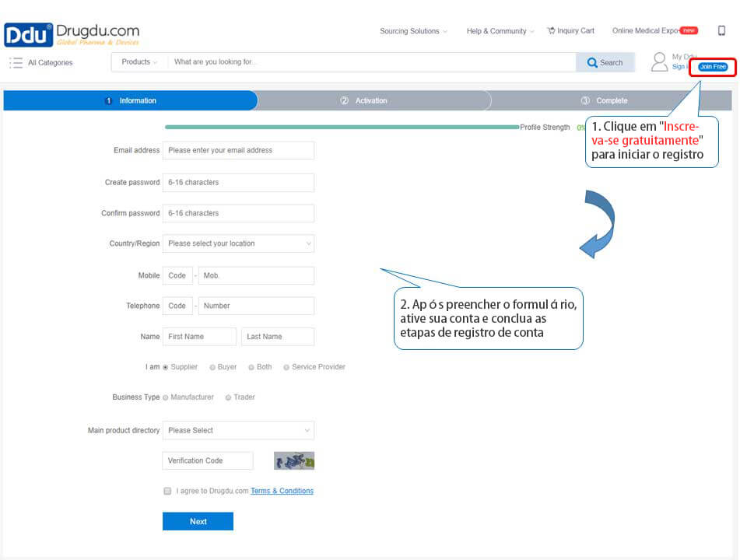The image size is (740, 560).
Task: Expand the Country/Region dropdown
Action: (x=238, y=243)
